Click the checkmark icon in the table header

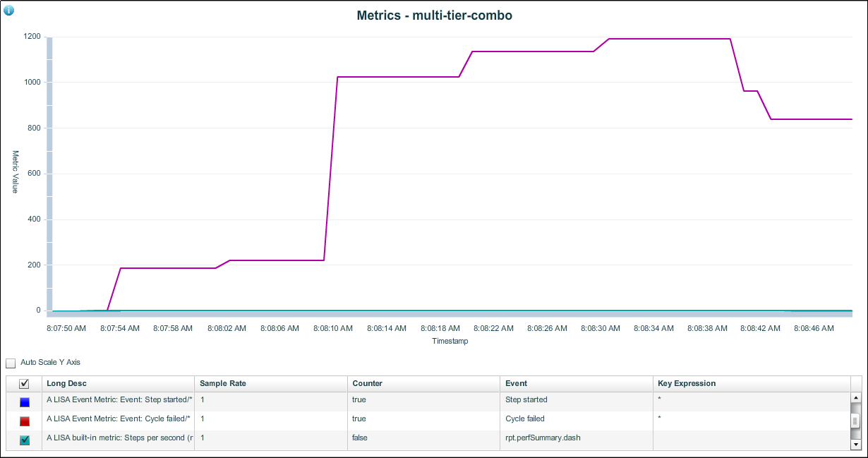pyautogui.click(x=23, y=383)
